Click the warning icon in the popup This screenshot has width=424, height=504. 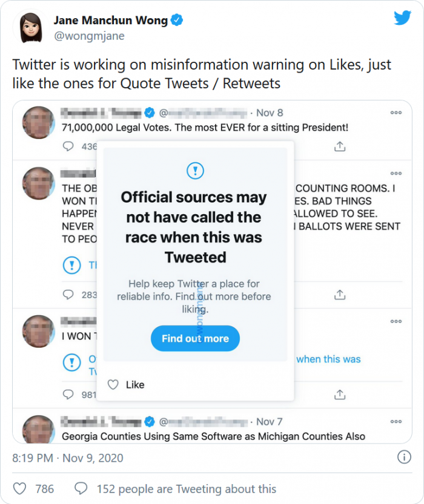[x=195, y=171]
